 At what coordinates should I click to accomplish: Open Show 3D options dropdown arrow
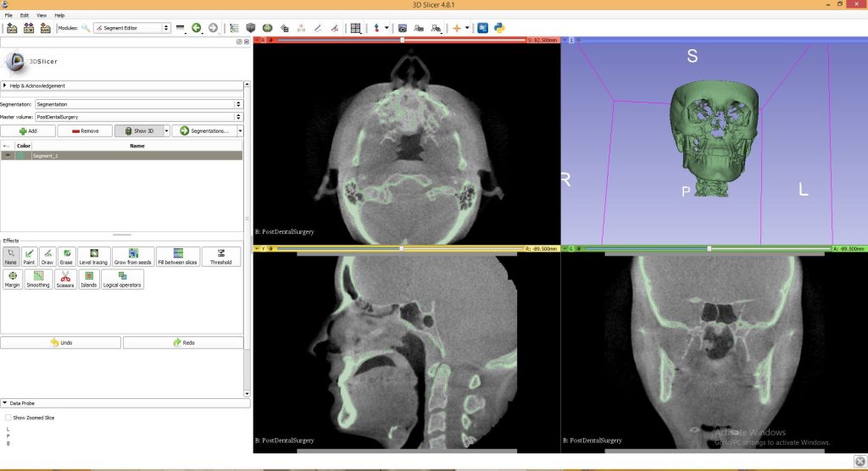166,131
